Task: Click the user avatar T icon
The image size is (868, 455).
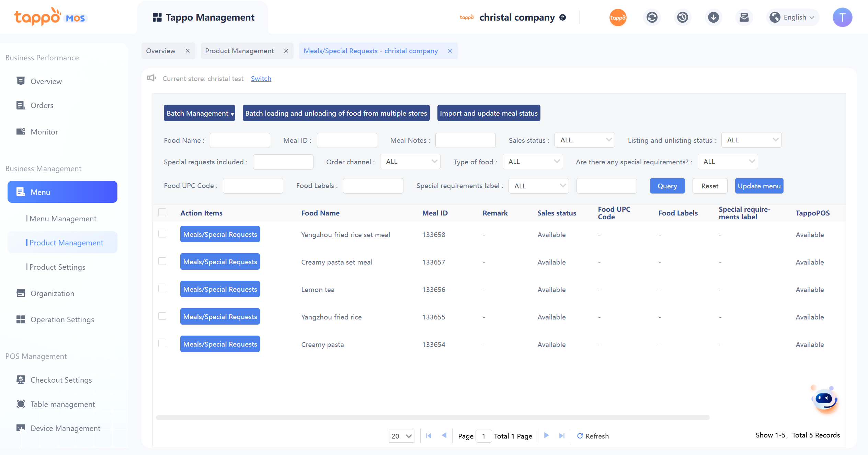Action: tap(842, 17)
